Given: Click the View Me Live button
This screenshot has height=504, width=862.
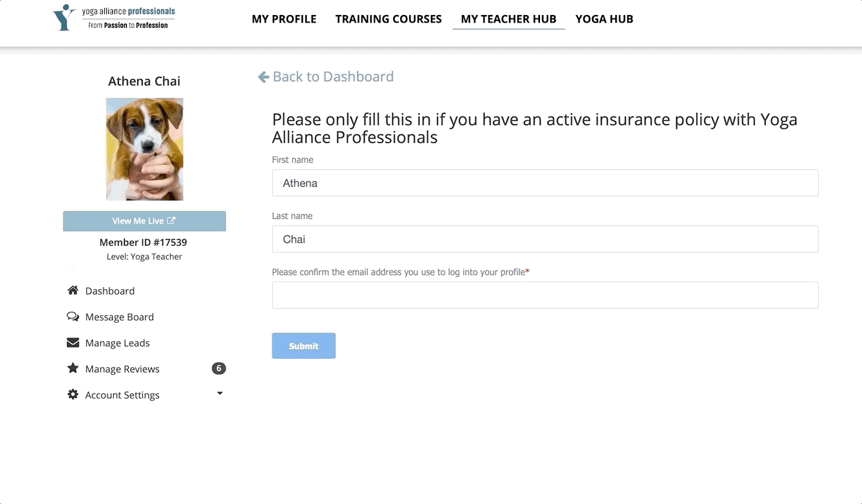Looking at the screenshot, I should [144, 220].
